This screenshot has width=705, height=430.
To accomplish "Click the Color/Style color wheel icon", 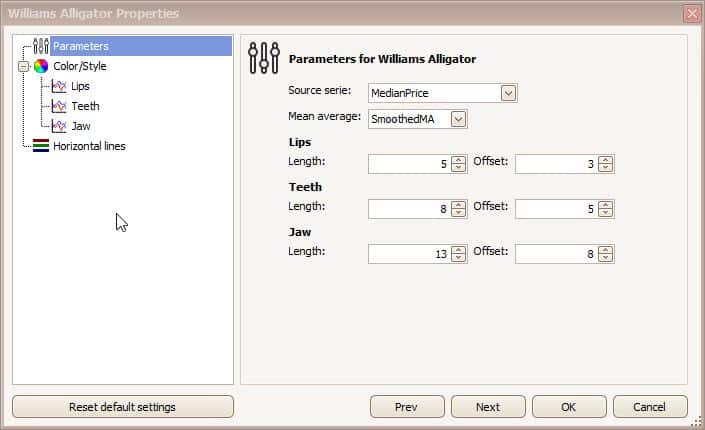I will tap(41, 66).
